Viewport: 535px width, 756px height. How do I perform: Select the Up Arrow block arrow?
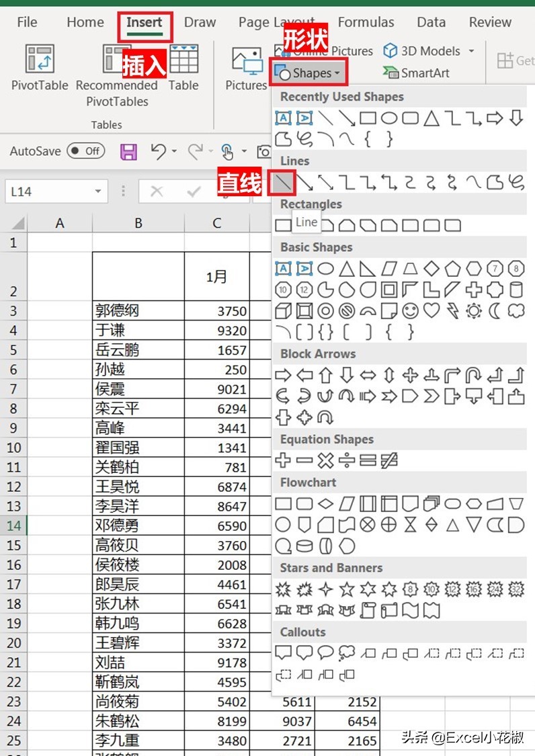tap(325, 375)
